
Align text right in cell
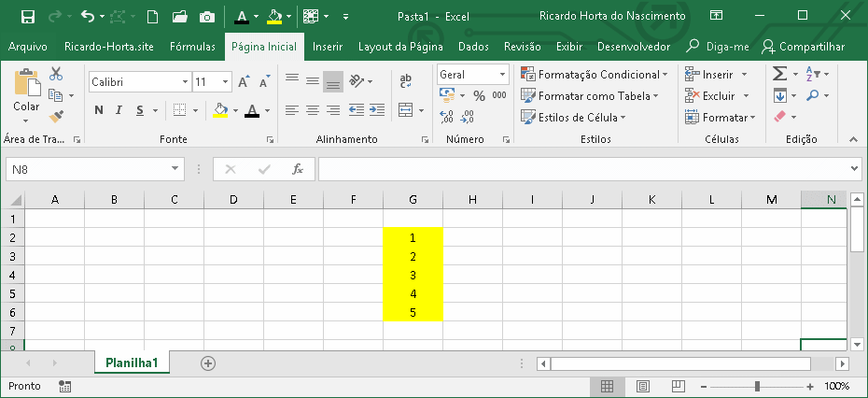click(x=333, y=110)
